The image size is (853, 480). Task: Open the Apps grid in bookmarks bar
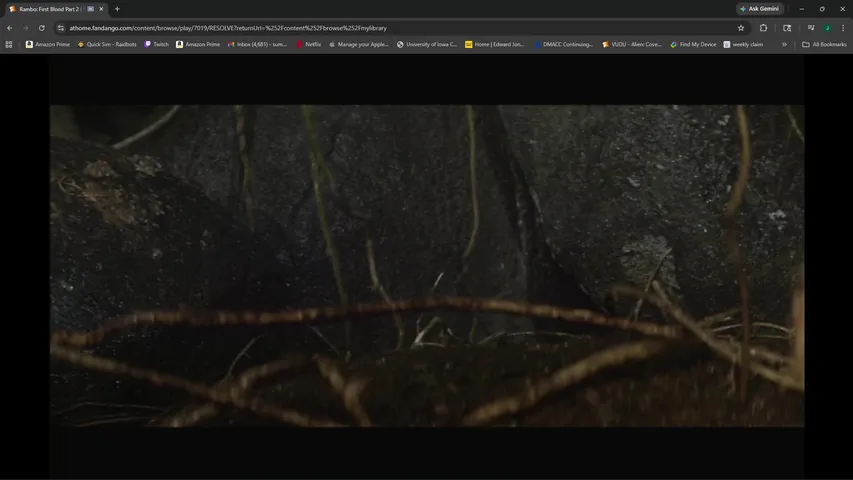pyautogui.click(x=9, y=45)
